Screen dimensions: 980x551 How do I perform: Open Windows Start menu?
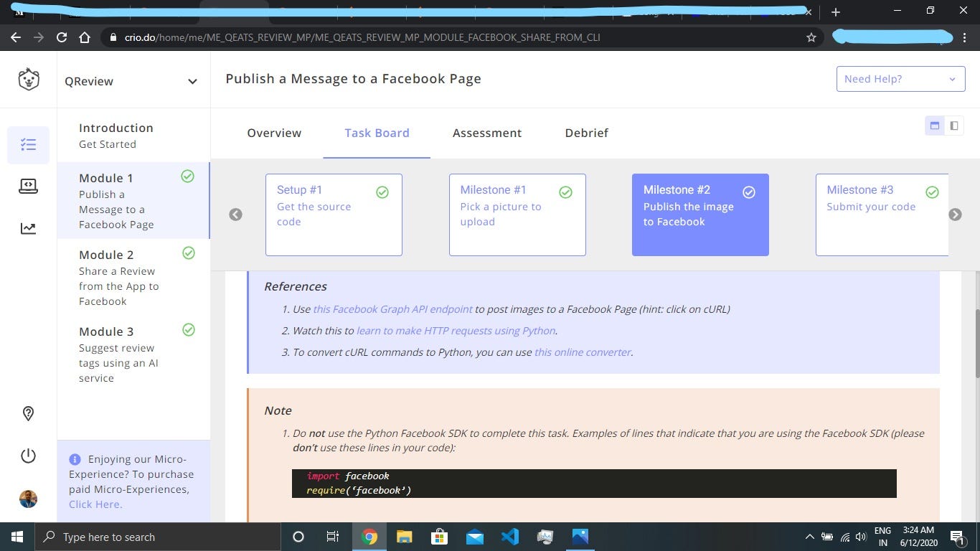(x=17, y=537)
